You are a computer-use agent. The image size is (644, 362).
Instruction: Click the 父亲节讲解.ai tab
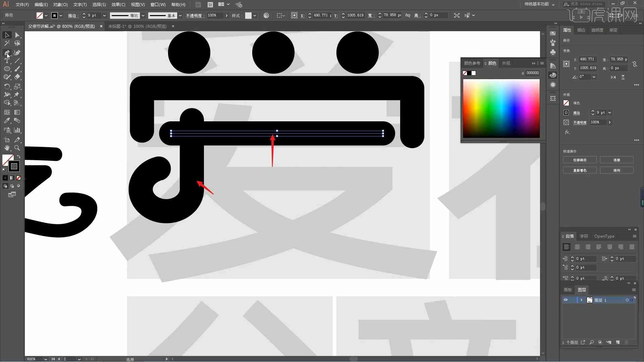coord(62,26)
